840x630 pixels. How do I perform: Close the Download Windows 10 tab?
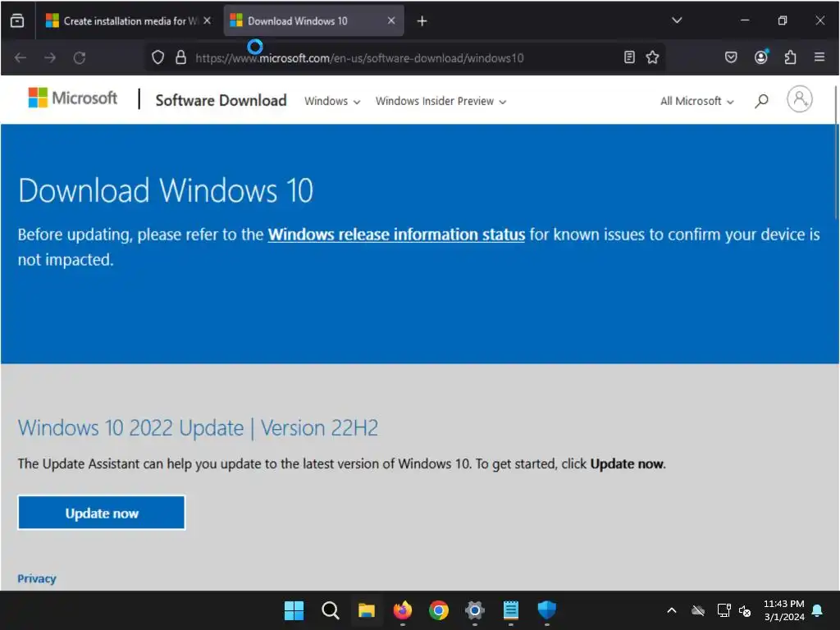pyautogui.click(x=391, y=21)
